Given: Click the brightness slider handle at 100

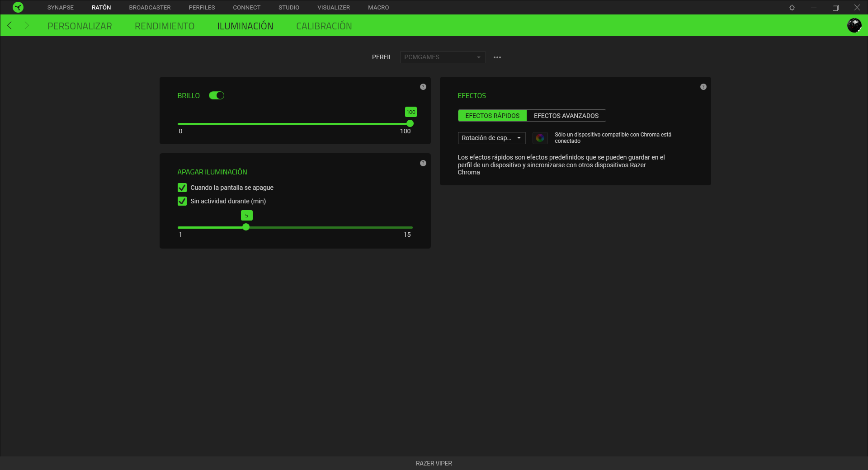Looking at the screenshot, I should click(410, 123).
